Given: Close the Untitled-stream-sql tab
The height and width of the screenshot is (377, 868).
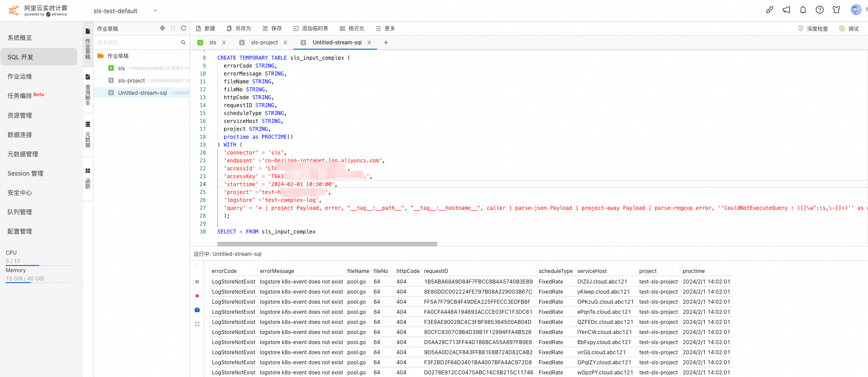Looking at the screenshot, I should pyautogui.click(x=369, y=43).
